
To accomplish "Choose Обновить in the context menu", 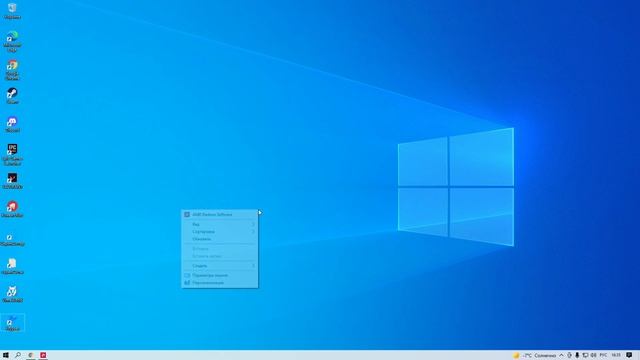I will click(x=220, y=239).
